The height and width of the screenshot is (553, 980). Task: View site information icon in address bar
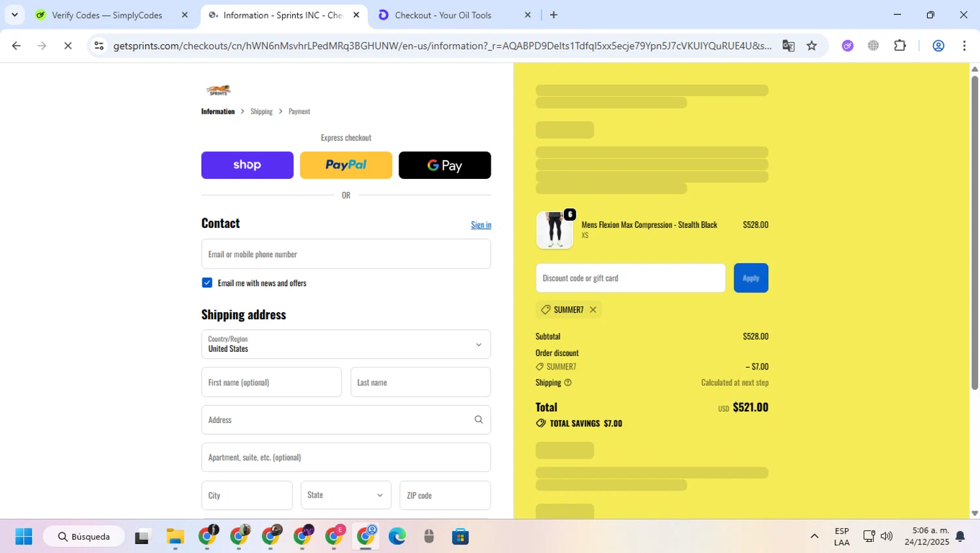click(x=99, y=46)
